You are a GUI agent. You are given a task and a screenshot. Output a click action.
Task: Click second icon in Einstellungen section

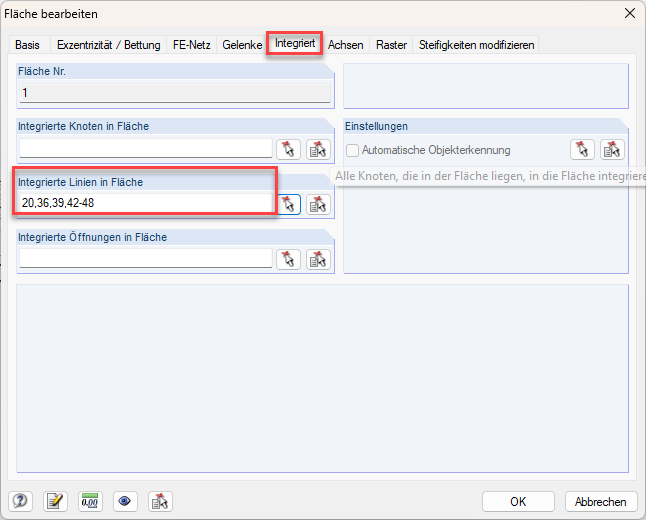coord(612,150)
